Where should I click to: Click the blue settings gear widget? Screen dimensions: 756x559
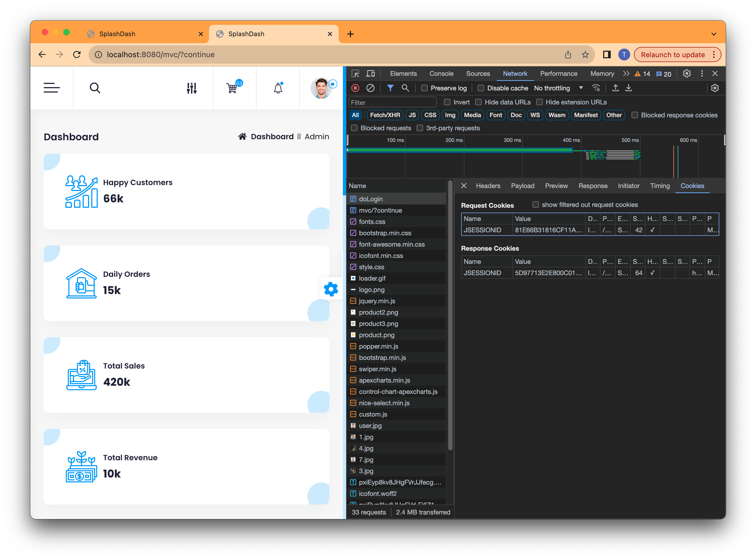(x=331, y=289)
